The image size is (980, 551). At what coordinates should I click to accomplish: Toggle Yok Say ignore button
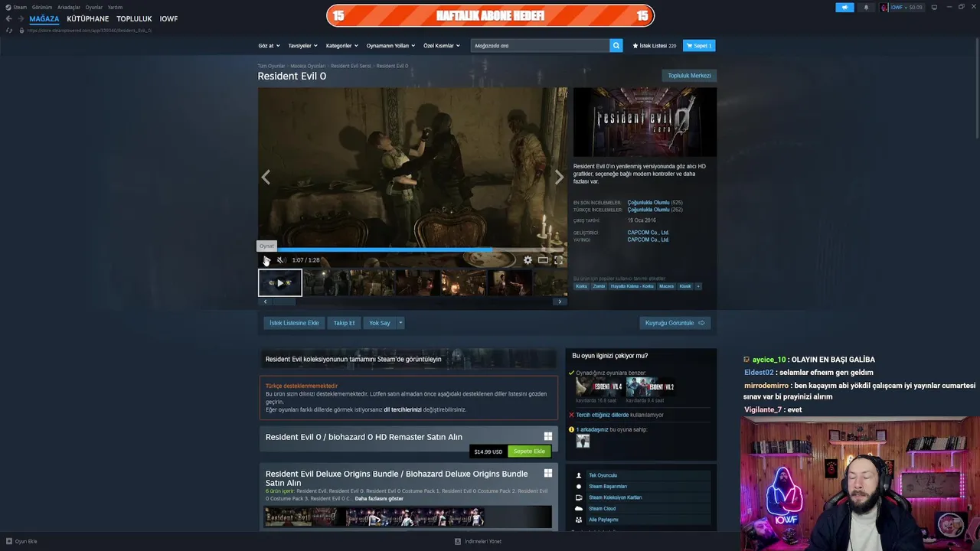coord(380,323)
